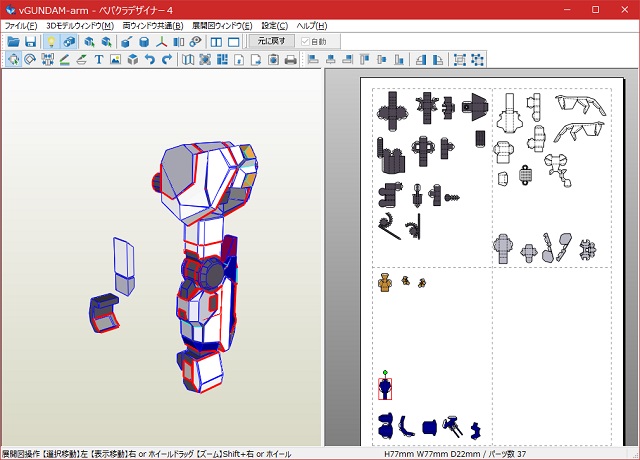Open a file with the folder icon

coord(13,42)
